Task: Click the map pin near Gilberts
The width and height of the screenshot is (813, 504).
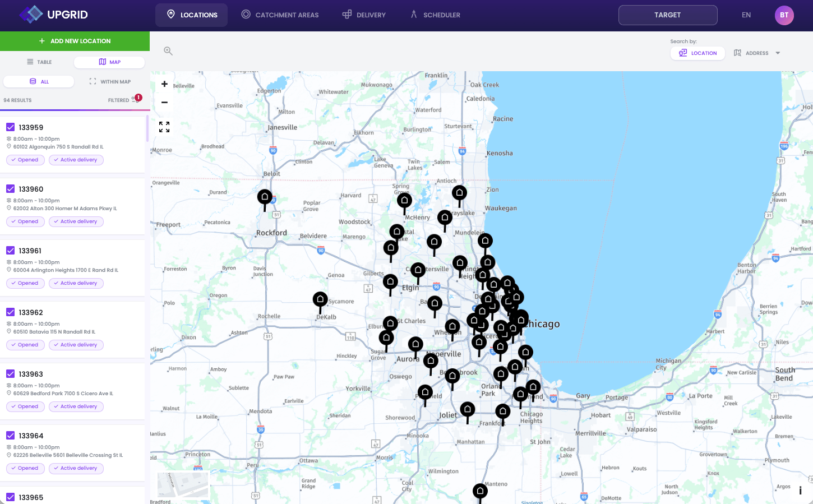Action: [391, 282]
